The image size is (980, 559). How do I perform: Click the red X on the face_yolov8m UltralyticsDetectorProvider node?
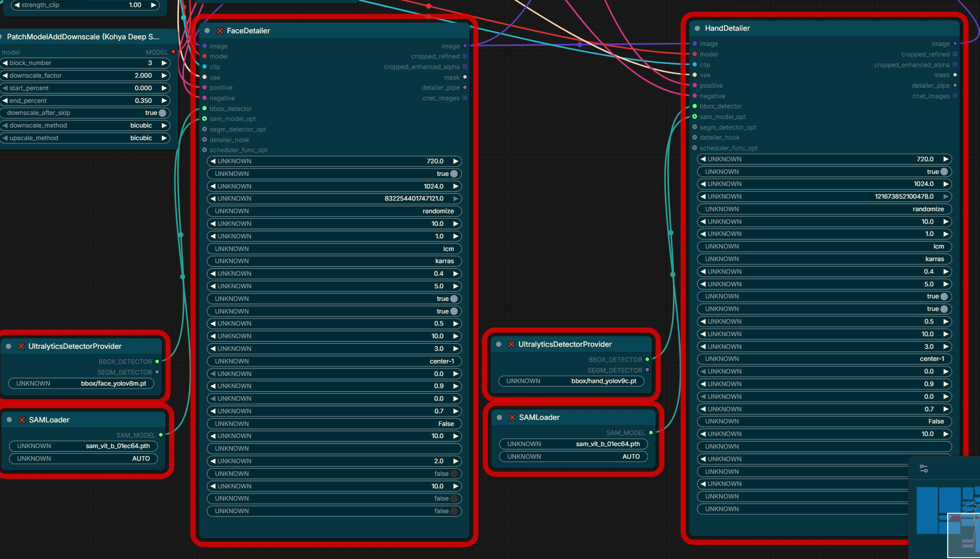click(21, 346)
